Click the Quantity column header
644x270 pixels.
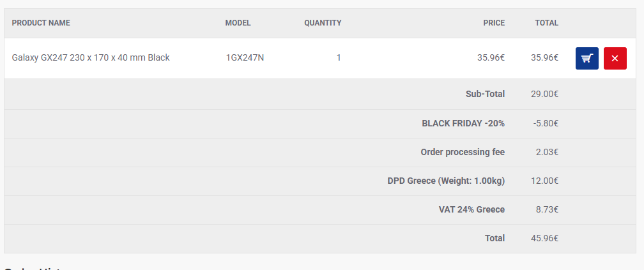tap(323, 23)
